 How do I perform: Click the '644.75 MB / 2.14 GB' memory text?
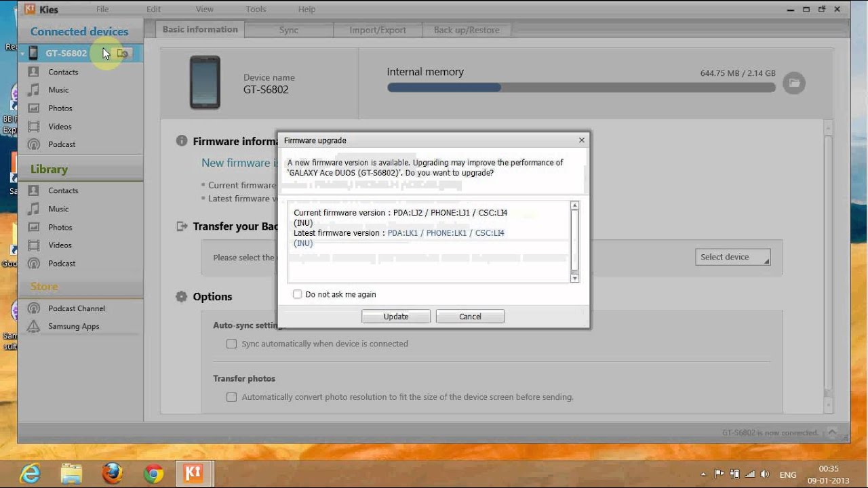click(x=738, y=73)
